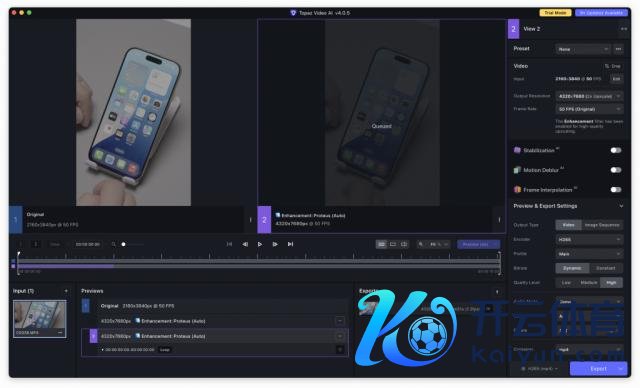Step back one frame

click(x=245, y=244)
